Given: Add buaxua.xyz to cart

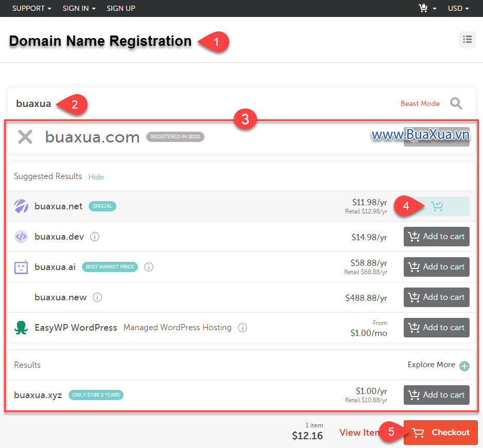Looking at the screenshot, I should 437,395.
